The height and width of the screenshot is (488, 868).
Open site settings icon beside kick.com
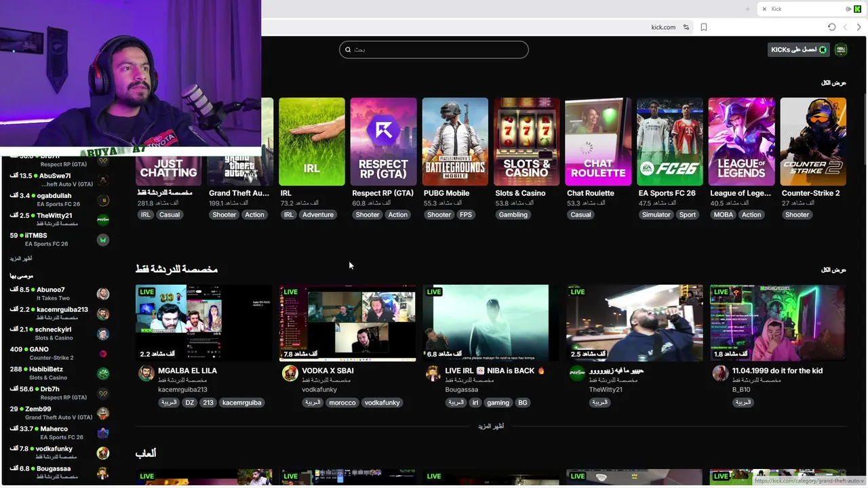pos(686,27)
